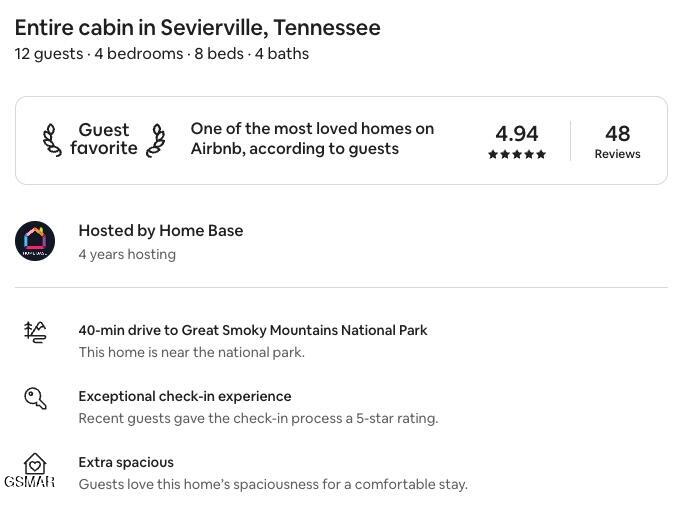
Task: Click the five-star rating icons
Action: point(517,155)
